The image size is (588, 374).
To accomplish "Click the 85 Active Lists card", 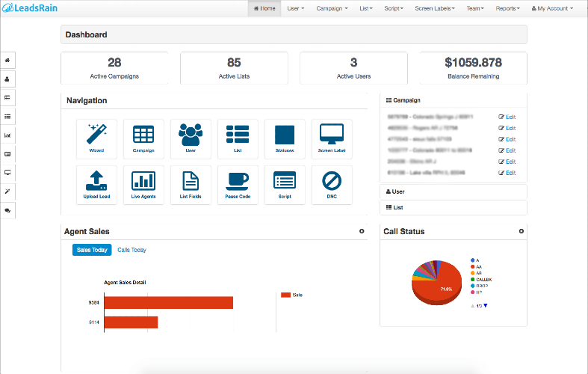I will click(x=234, y=68).
